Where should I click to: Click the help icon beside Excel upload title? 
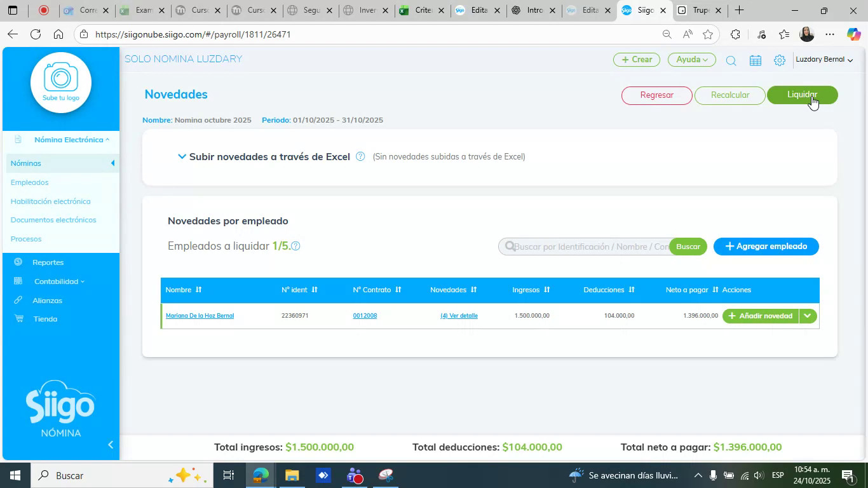pyautogui.click(x=360, y=156)
